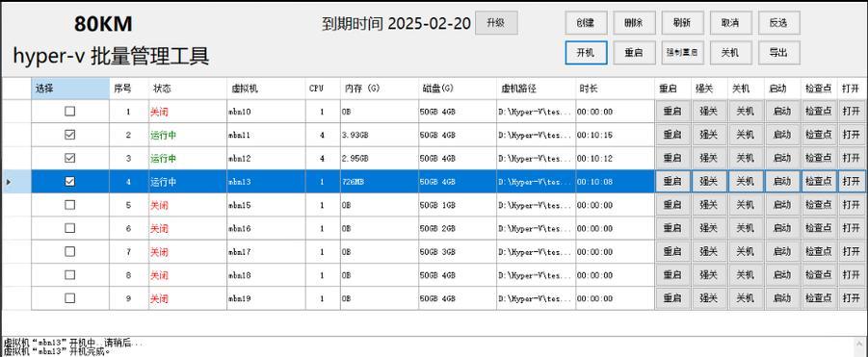The height and width of the screenshot is (357, 868).
Task: Select the mbn10 name cell
Action: tap(266, 111)
